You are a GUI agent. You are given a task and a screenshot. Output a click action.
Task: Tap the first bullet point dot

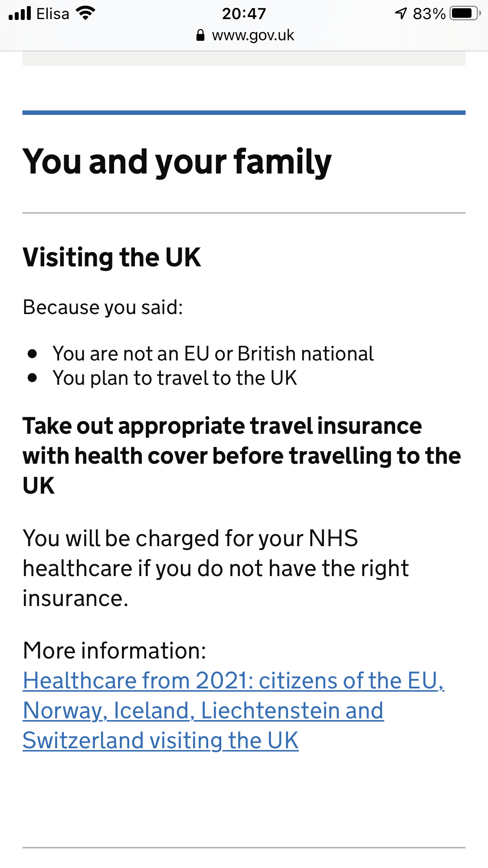coord(32,354)
